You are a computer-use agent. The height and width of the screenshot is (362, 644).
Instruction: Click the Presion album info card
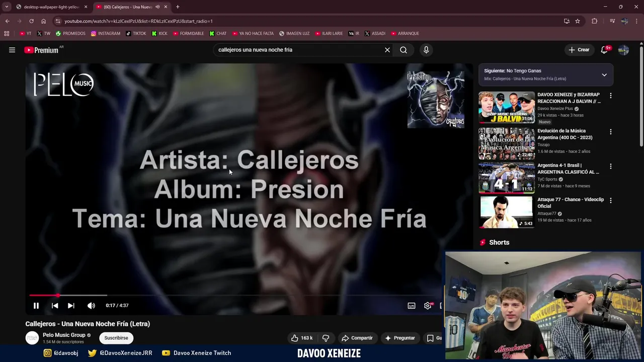coord(436,100)
